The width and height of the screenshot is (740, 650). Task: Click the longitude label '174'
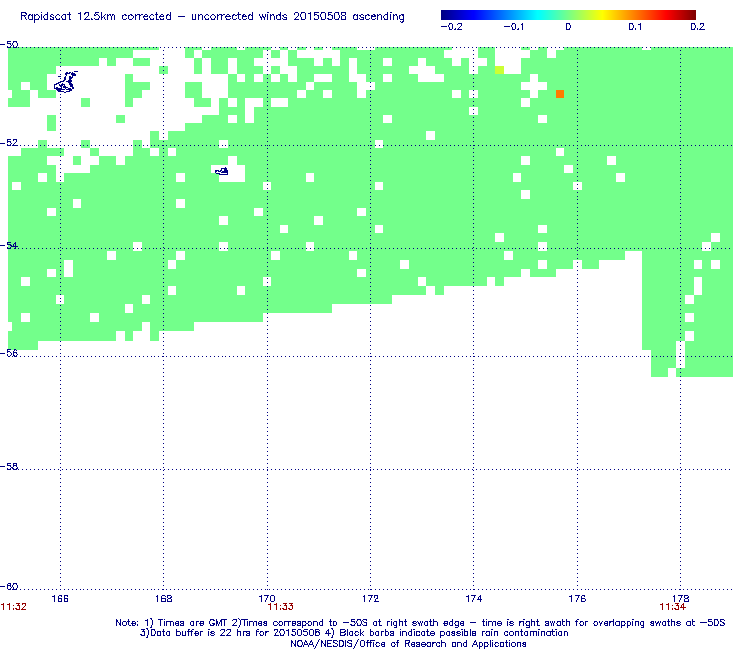(474, 599)
